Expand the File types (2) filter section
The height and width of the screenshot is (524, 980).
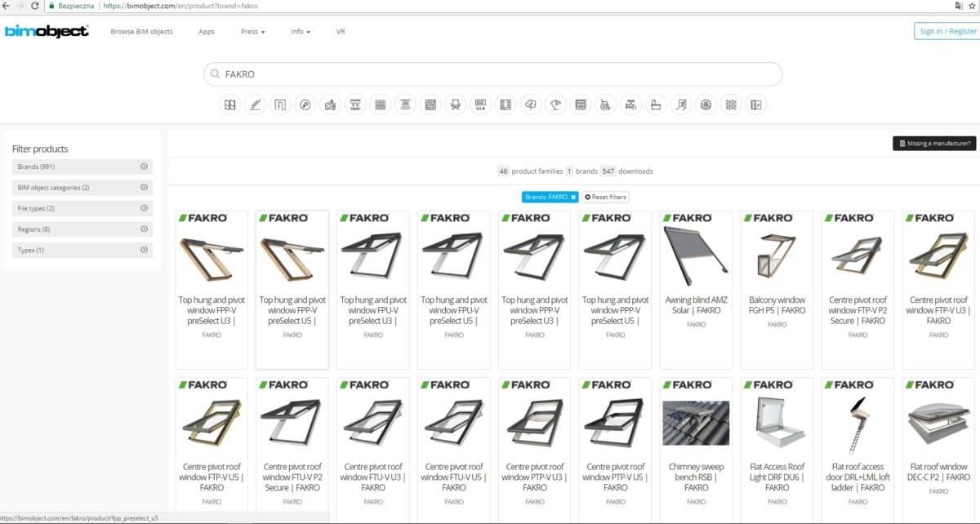pyautogui.click(x=82, y=208)
